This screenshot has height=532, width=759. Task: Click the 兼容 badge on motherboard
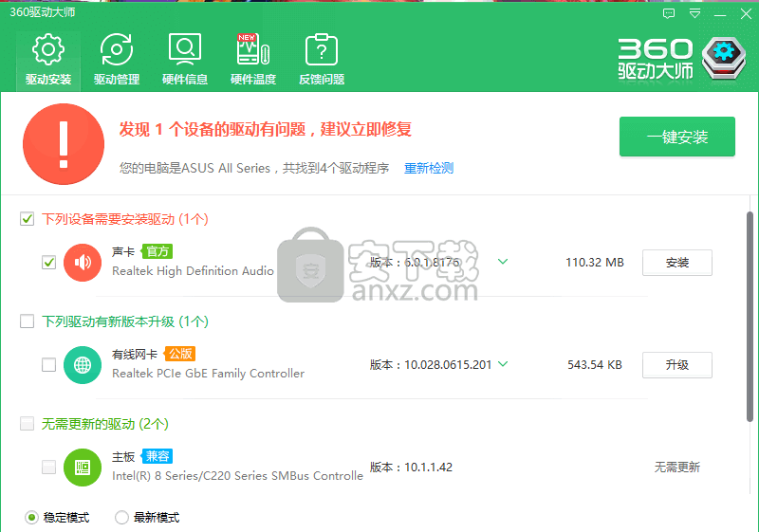coord(157,456)
